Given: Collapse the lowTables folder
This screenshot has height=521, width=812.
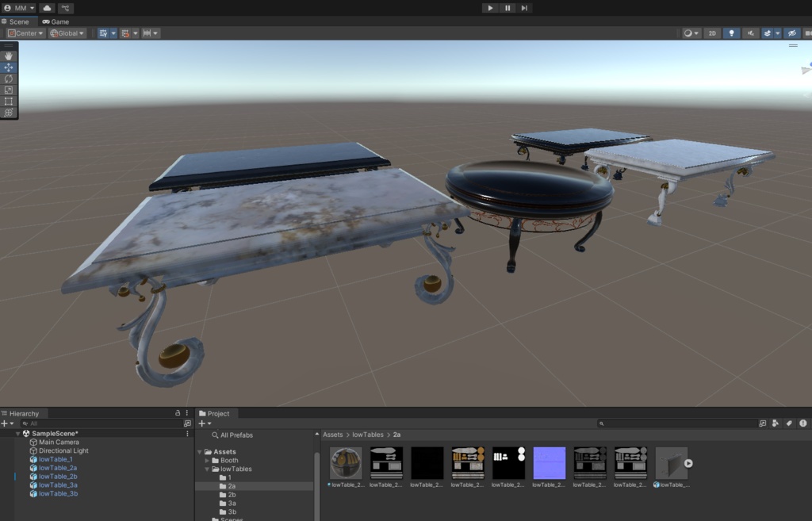Looking at the screenshot, I should (207, 469).
